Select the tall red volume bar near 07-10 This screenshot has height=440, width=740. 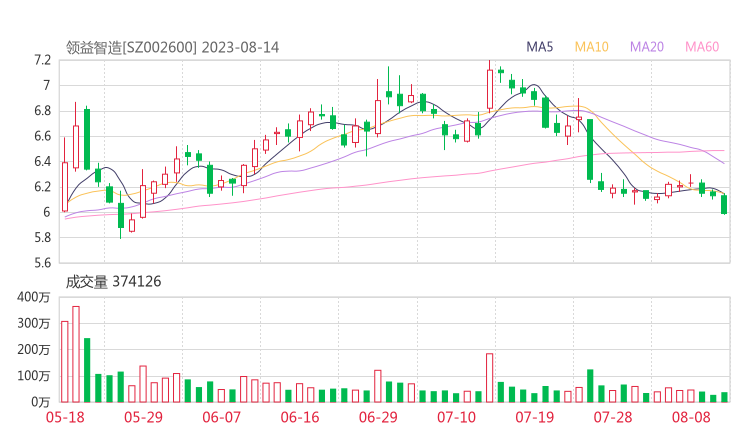coord(489,378)
